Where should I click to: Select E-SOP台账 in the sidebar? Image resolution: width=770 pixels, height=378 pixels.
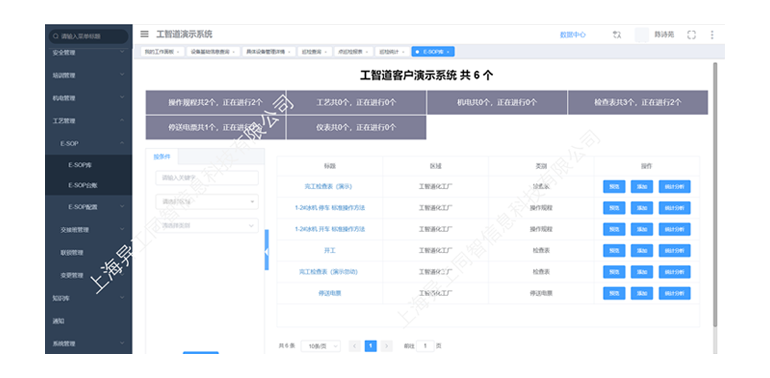point(82,185)
